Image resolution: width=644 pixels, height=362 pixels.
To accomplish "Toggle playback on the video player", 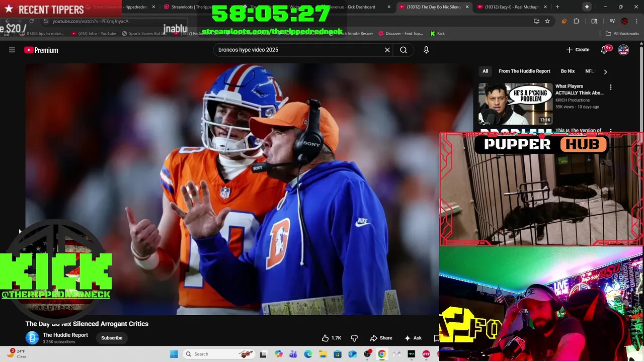I will [232, 189].
